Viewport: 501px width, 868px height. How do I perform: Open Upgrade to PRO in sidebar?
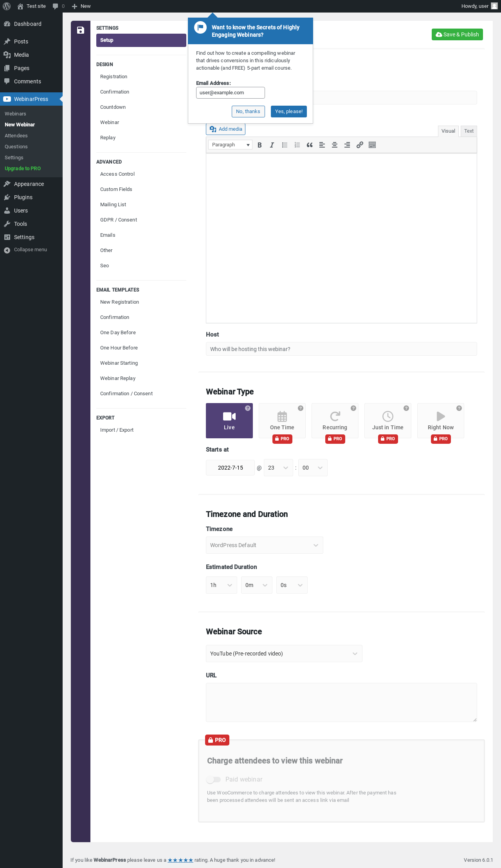click(x=23, y=168)
